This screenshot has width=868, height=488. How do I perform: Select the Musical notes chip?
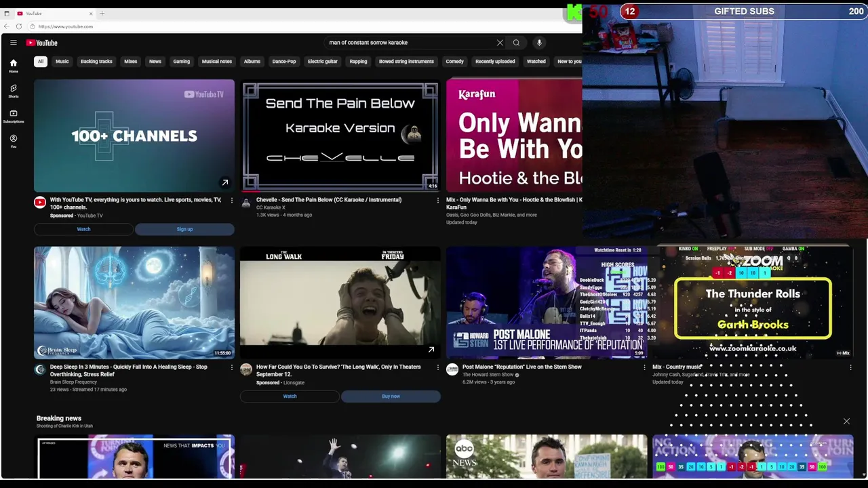217,62
